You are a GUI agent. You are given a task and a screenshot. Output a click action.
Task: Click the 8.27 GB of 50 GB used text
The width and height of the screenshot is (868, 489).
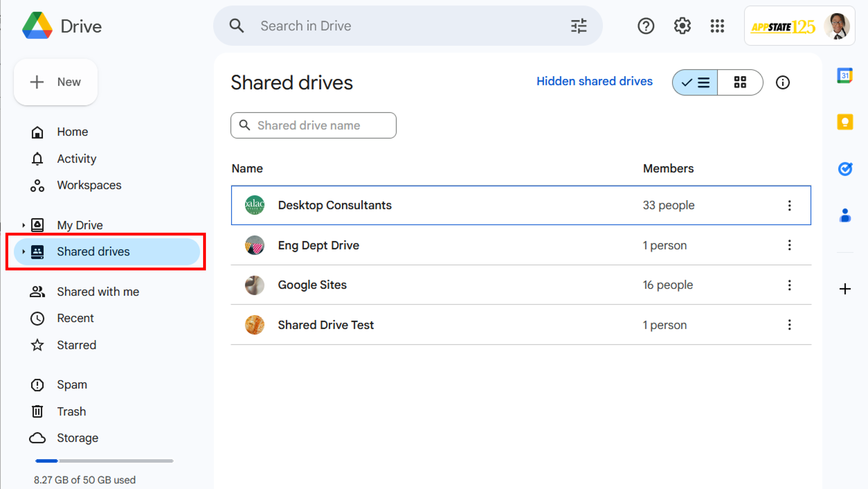(85, 480)
